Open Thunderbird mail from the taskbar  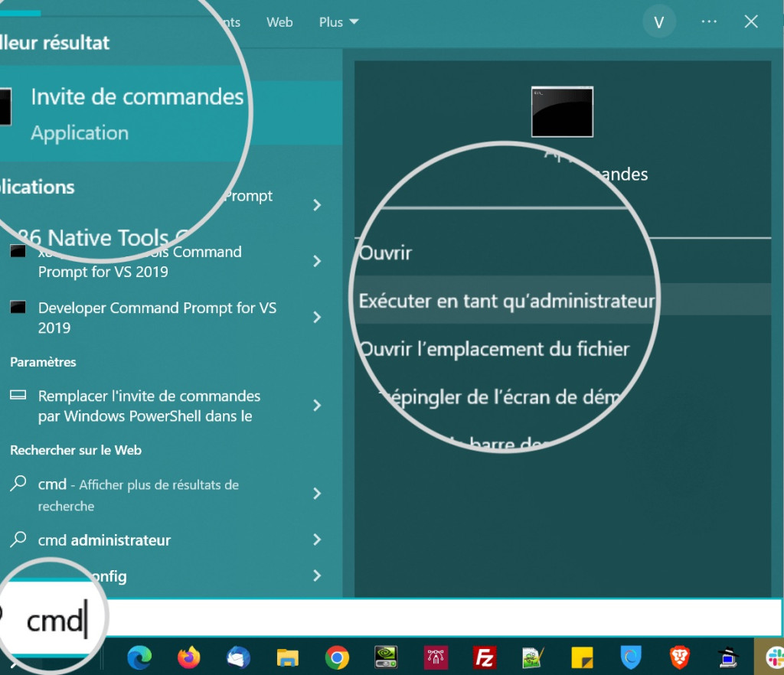point(238,657)
